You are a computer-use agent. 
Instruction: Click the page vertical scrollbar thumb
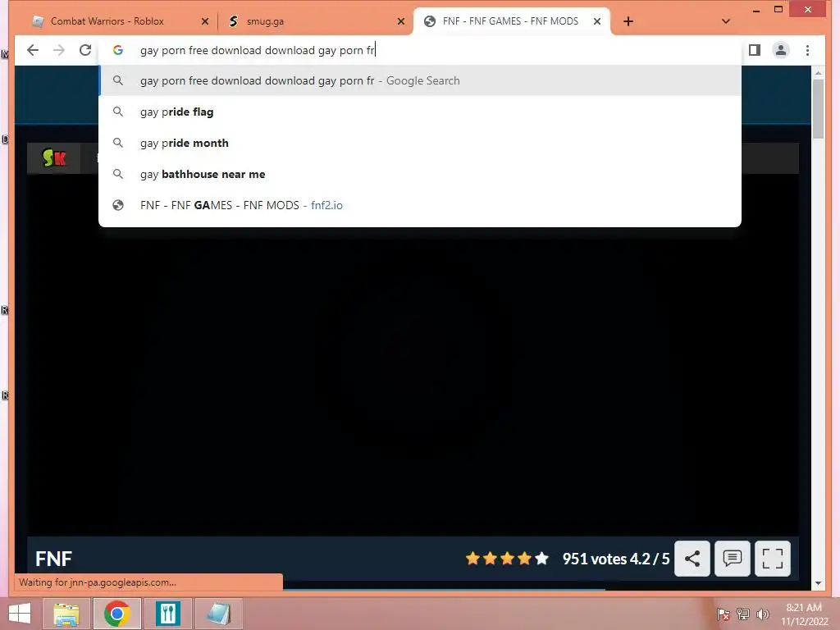pyautogui.click(x=818, y=109)
